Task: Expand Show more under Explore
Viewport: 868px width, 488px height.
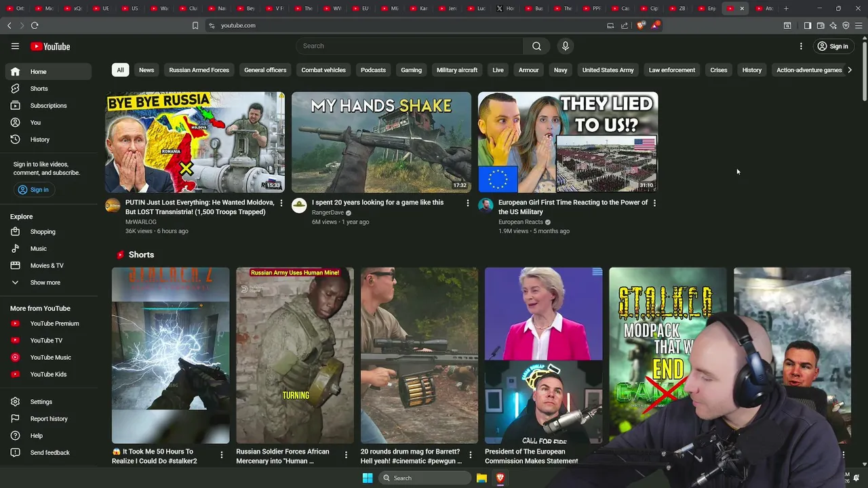Action: point(48,283)
